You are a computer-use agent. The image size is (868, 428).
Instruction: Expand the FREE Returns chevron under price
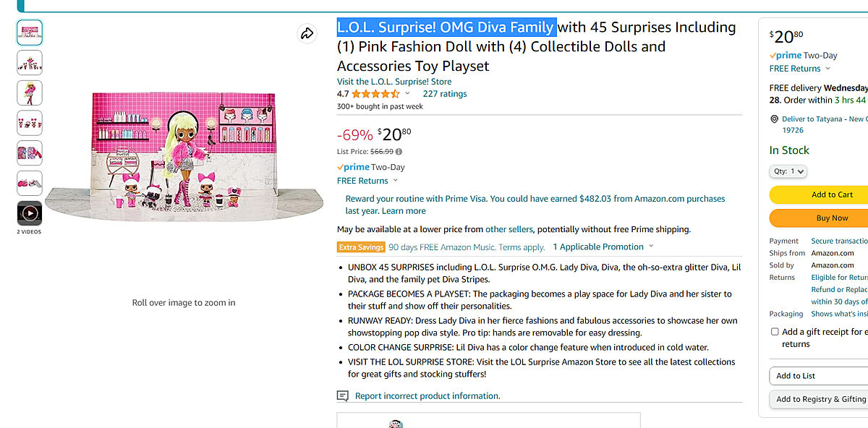(395, 181)
